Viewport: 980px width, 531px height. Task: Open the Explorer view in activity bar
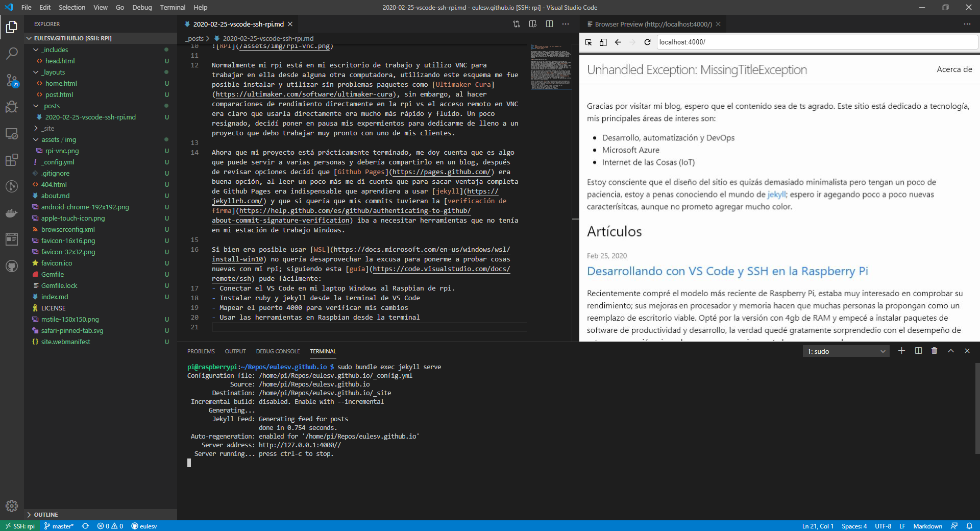[x=12, y=27]
